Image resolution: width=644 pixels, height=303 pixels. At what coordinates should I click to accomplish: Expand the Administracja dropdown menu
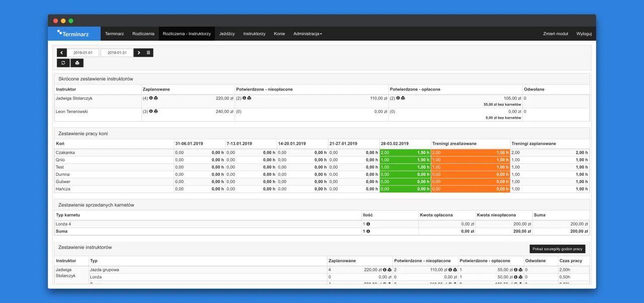point(307,34)
